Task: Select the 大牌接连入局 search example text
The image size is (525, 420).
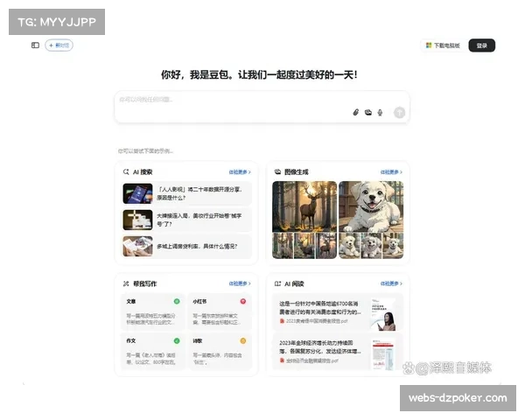Action: [x=199, y=220]
